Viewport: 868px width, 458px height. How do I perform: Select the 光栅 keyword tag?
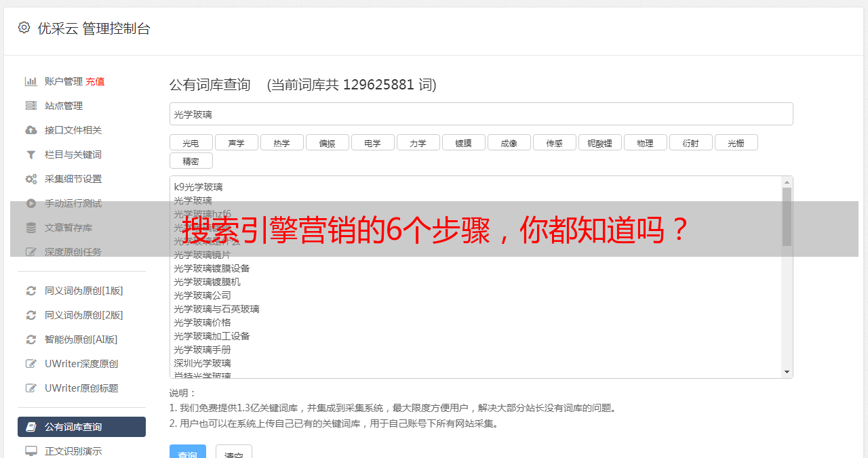(736, 142)
